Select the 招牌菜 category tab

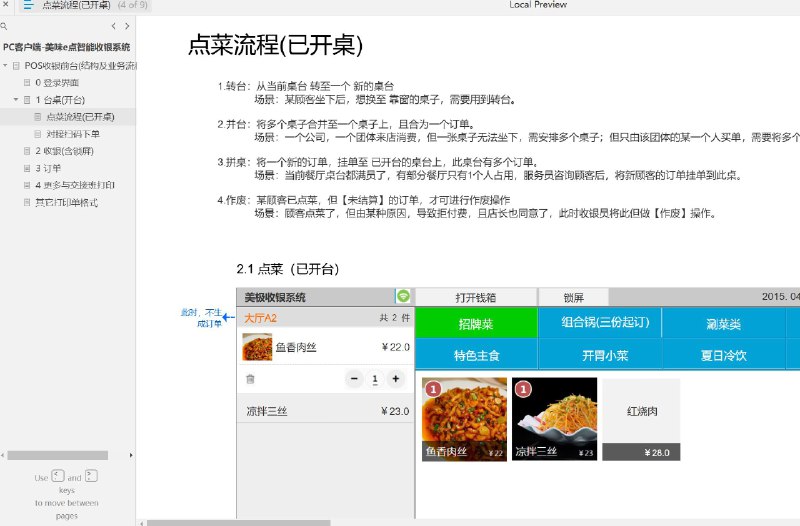click(x=476, y=323)
